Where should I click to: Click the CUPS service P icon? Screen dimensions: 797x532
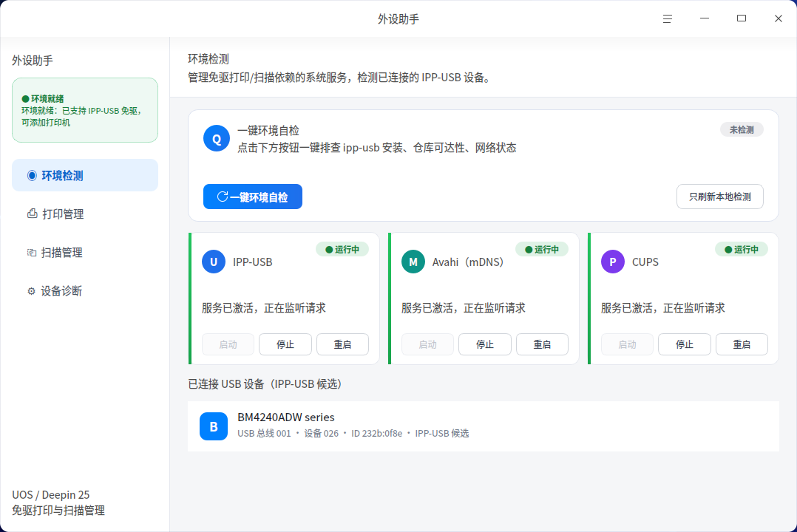[612, 262]
